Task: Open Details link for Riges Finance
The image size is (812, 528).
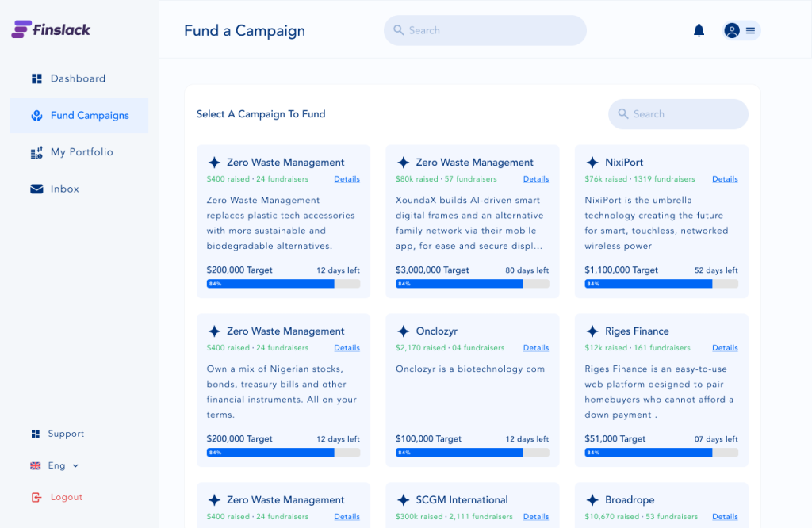Action: point(725,348)
